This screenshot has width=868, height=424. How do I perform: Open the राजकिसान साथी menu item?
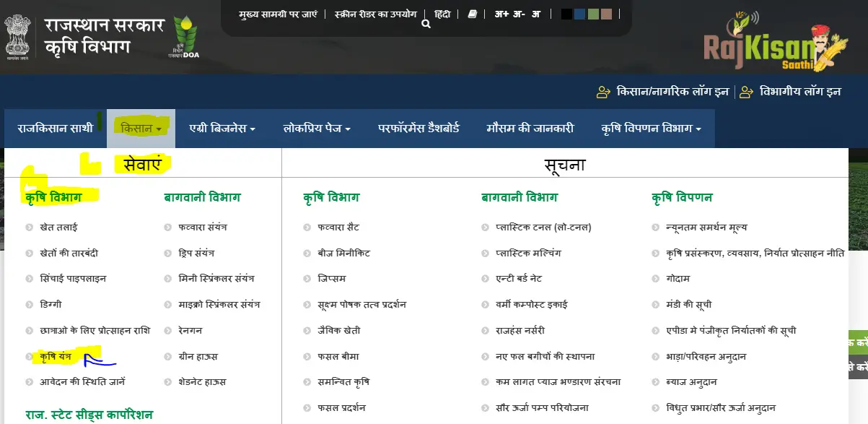56,129
